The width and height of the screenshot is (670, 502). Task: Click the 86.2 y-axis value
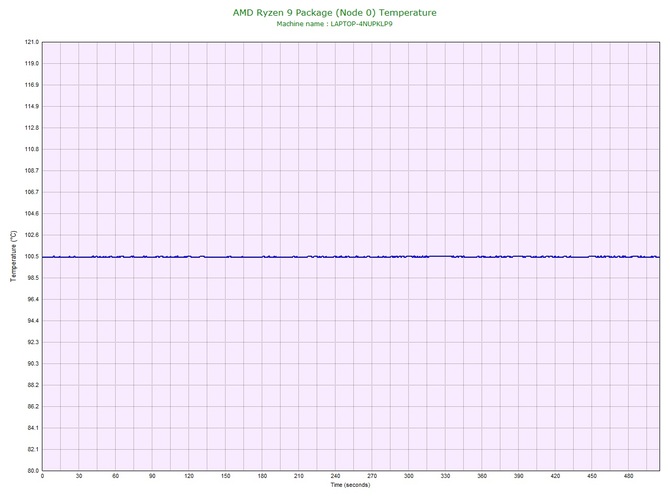coord(33,406)
